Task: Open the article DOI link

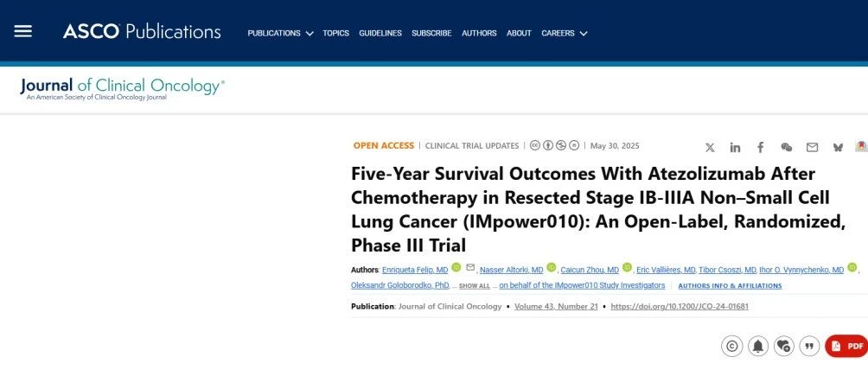Action: [680, 306]
